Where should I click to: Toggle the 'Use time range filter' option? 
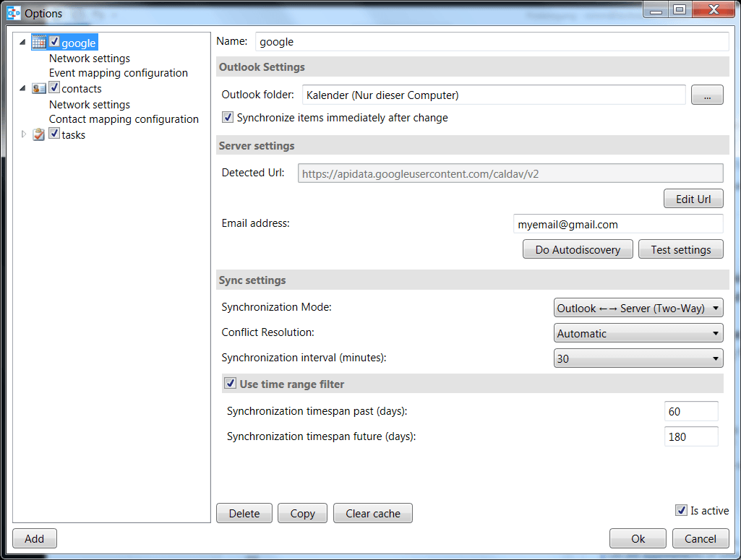(229, 384)
